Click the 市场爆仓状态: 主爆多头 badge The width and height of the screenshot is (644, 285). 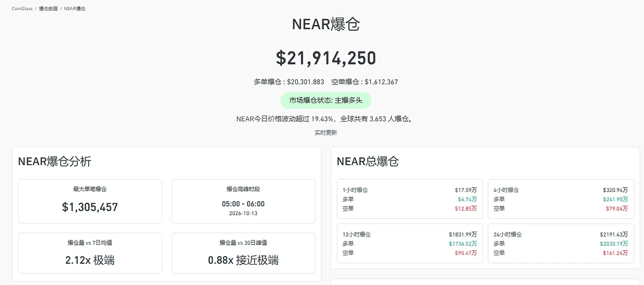(x=326, y=101)
